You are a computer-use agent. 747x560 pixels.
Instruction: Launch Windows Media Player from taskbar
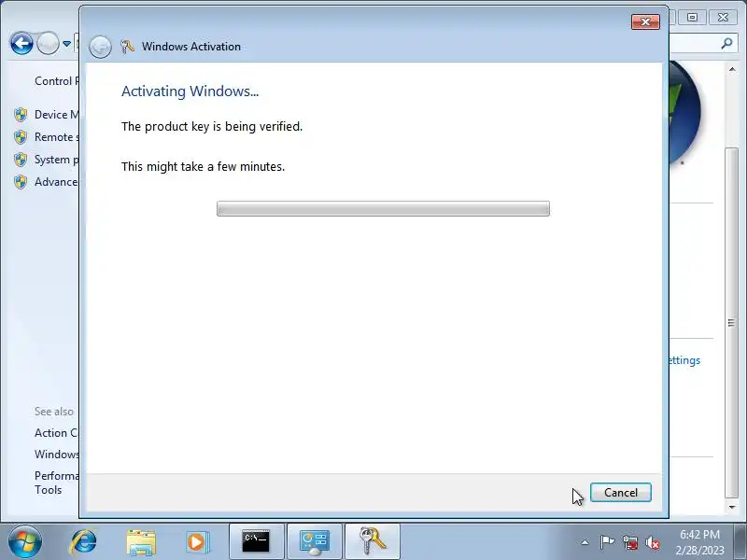coord(197,542)
